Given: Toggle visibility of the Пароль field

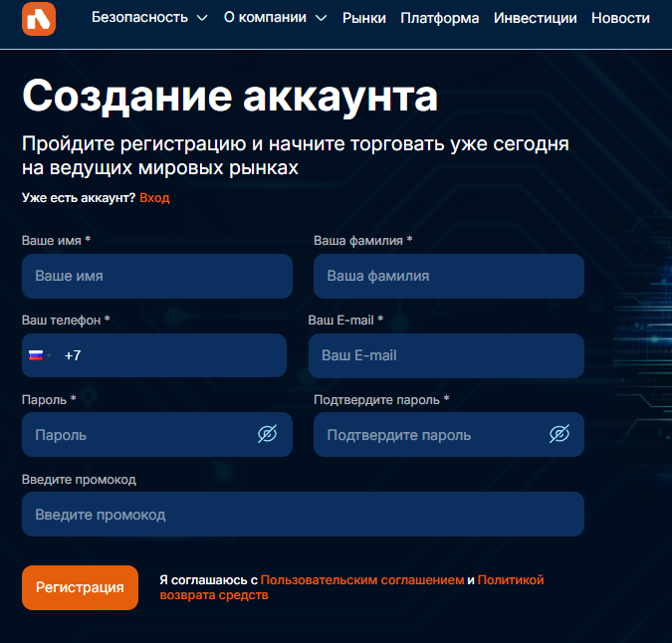Looking at the screenshot, I should tap(266, 434).
